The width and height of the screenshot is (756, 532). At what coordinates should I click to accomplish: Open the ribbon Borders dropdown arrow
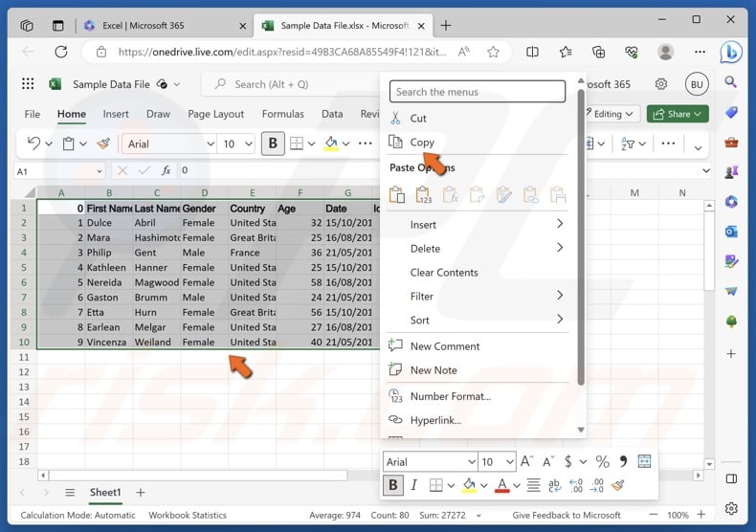[311, 144]
